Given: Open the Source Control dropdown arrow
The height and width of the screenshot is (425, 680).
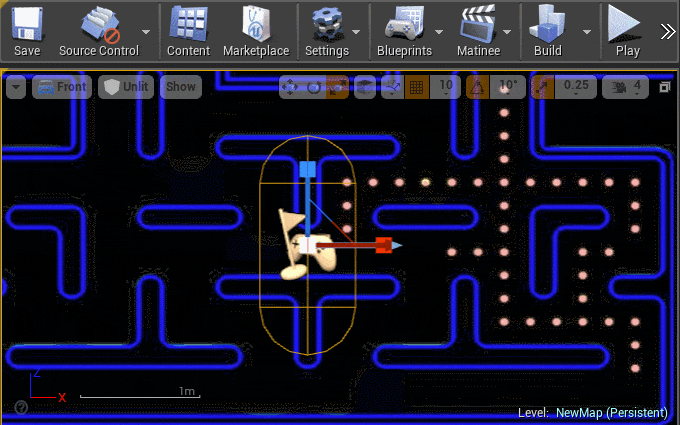Looking at the screenshot, I should 146,32.
